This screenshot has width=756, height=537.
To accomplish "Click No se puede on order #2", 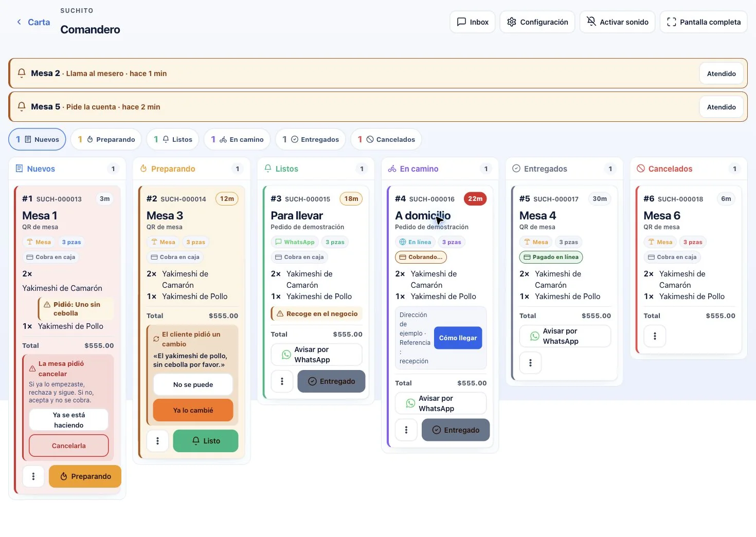I will point(193,384).
